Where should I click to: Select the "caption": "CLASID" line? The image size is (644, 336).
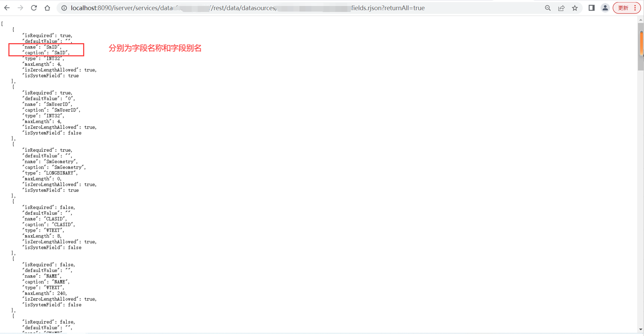coord(49,225)
